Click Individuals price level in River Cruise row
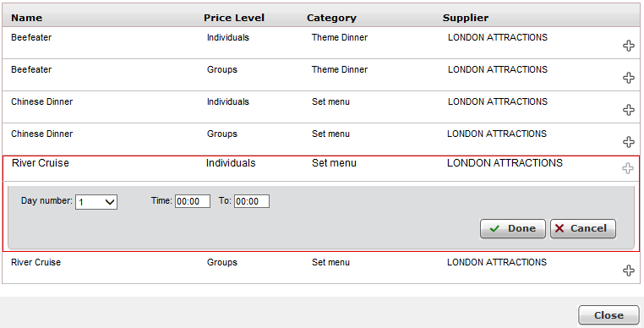 [231, 163]
